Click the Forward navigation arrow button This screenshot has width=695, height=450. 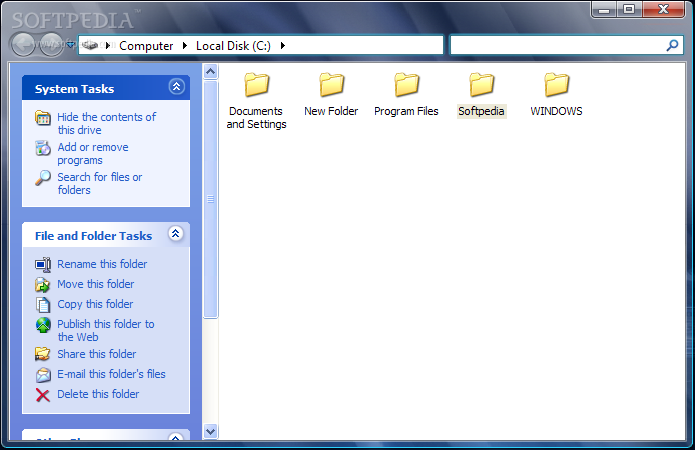coord(51,44)
